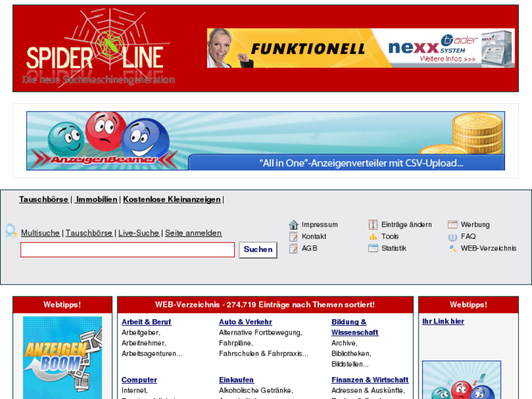Go to Immobilien in top navigation
This screenshot has width=532, height=399.
click(x=97, y=199)
